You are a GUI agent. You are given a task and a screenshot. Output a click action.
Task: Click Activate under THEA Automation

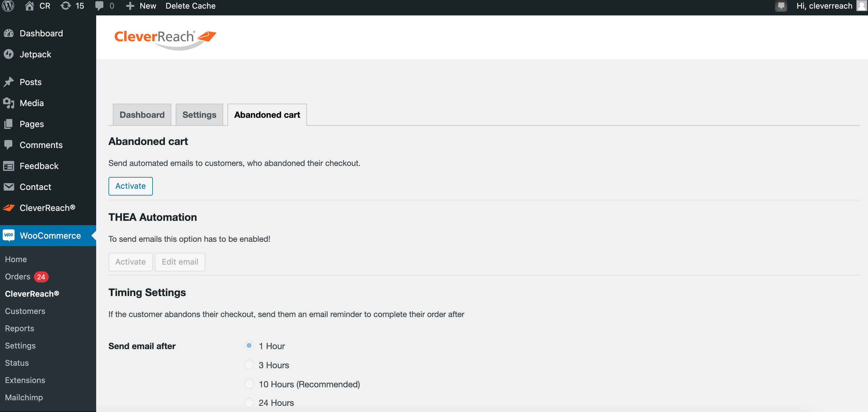tap(130, 262)
